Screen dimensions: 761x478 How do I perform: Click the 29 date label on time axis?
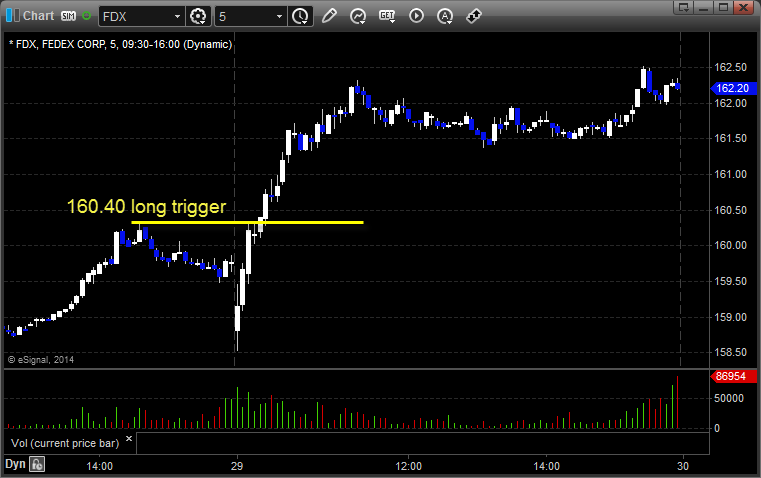pos(237,466)
